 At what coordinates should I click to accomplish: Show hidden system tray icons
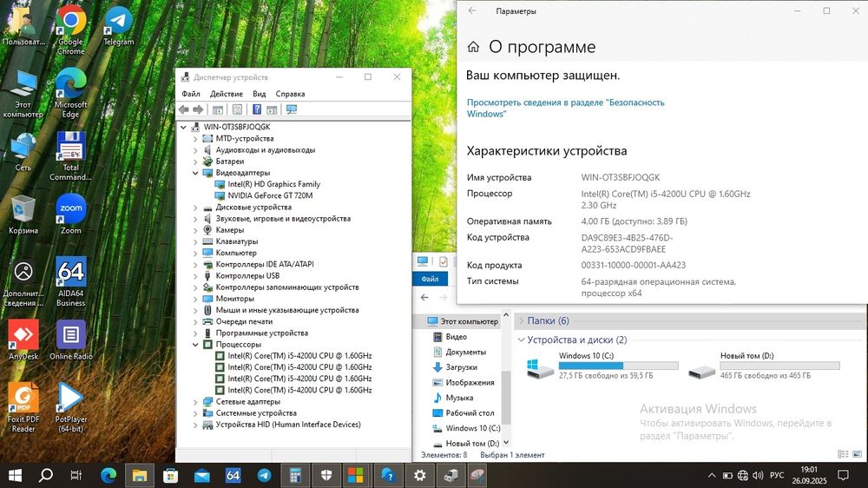(712, 475)
